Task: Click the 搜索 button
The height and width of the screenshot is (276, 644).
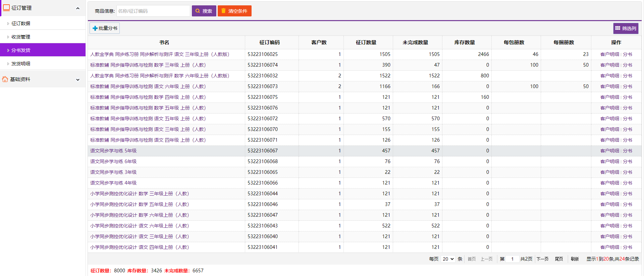Action: [204, 11]
